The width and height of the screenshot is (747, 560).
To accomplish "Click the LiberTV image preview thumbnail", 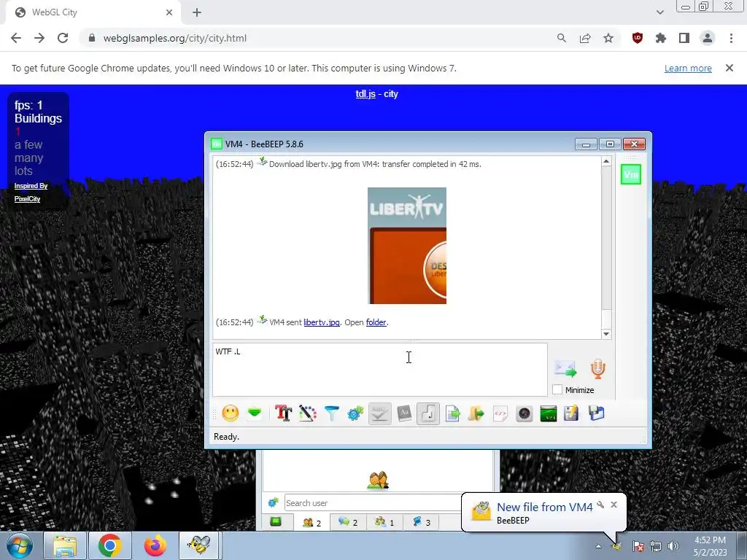I will pyautogui.click(x=407, y=246).
